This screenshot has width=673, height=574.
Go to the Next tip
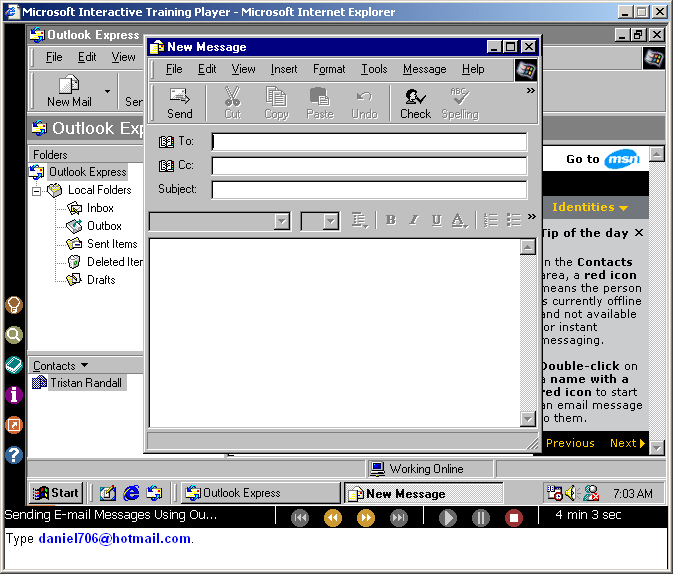tap(628, 443)
